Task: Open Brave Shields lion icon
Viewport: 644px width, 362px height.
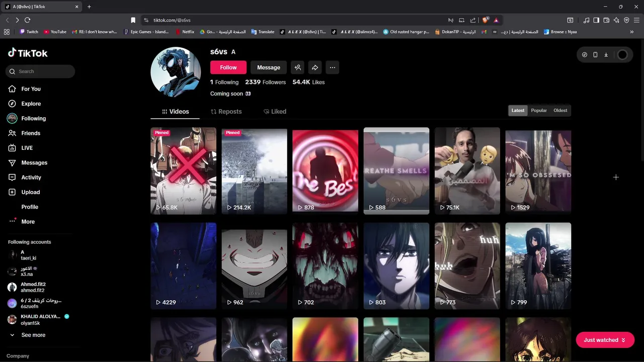Action: tap(485, 20)
